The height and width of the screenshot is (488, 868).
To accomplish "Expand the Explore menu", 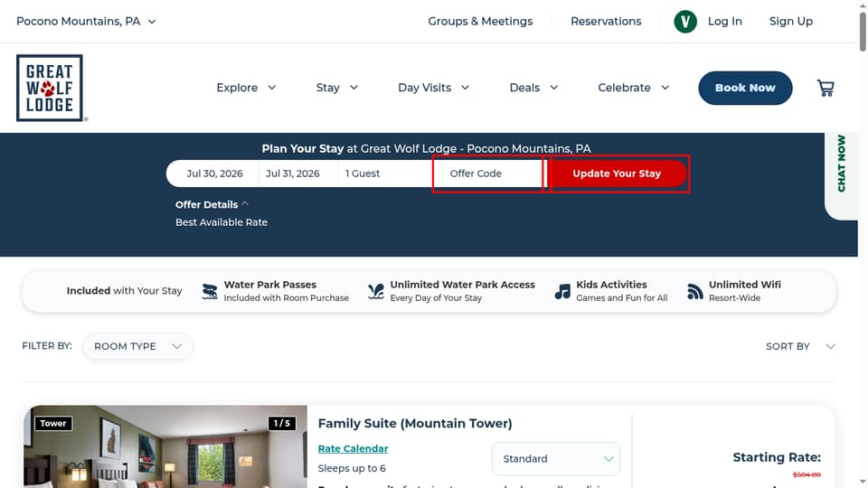I will tap(246, 88).
